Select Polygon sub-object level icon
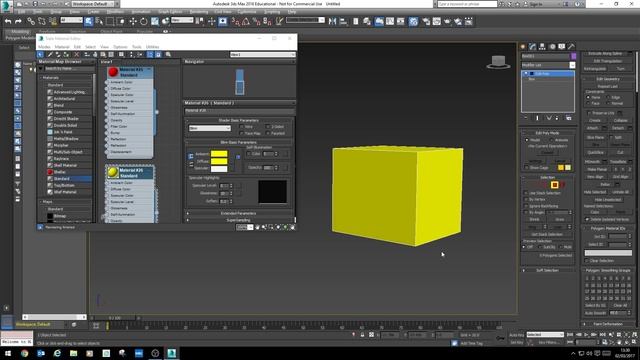640x360 pixels. pos(555,185)
